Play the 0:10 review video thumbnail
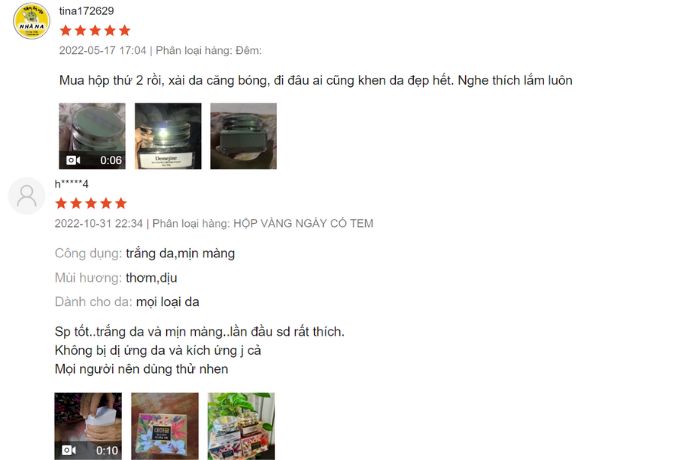Screen dimensions: 700x460 tap(88, 426)
